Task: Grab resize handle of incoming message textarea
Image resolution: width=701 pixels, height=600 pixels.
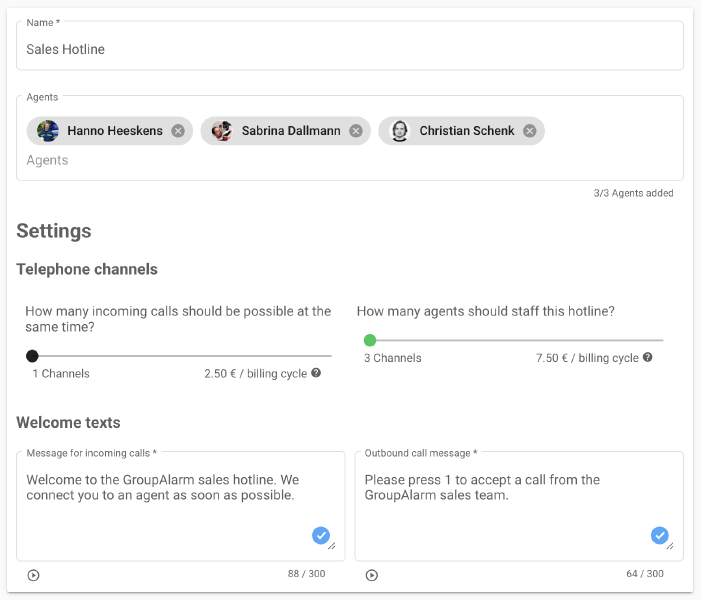Action: pos(332,547)
